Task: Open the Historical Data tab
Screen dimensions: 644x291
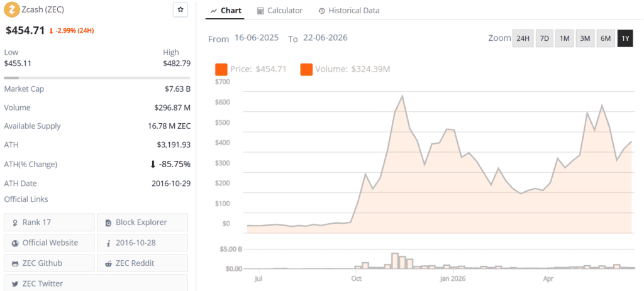Action: point(348,11)
